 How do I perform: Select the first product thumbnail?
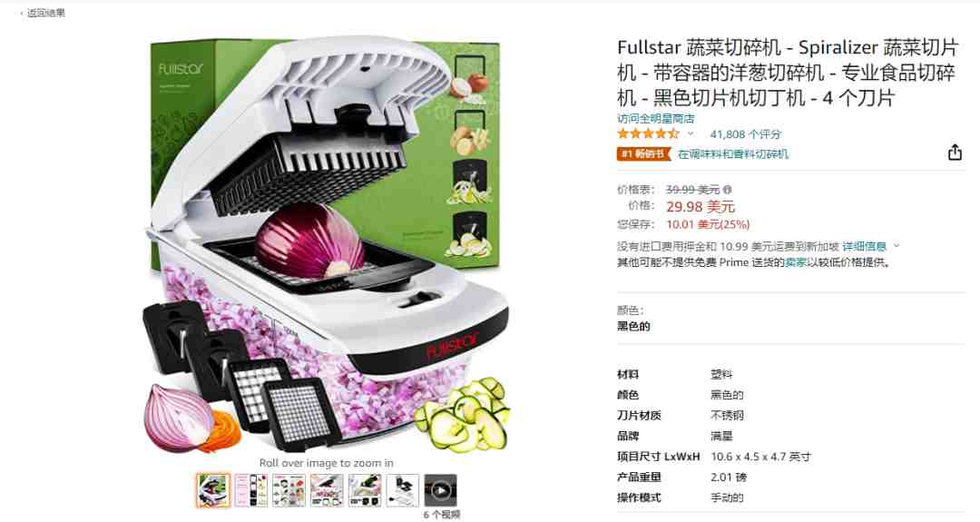pyautogui.click(x=212, y=490)
